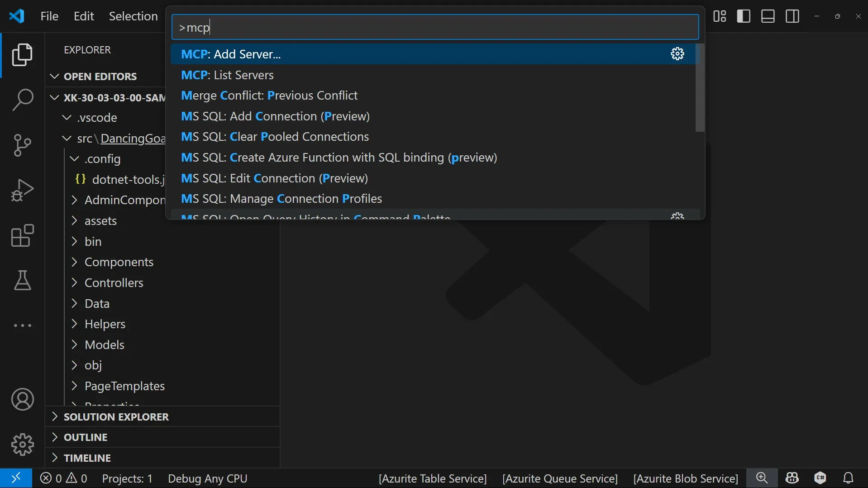Viewport: 868px width, 488px height.
Task: Click the C# status bar icon
Action: pyautogui.click(x=820, y=478)
